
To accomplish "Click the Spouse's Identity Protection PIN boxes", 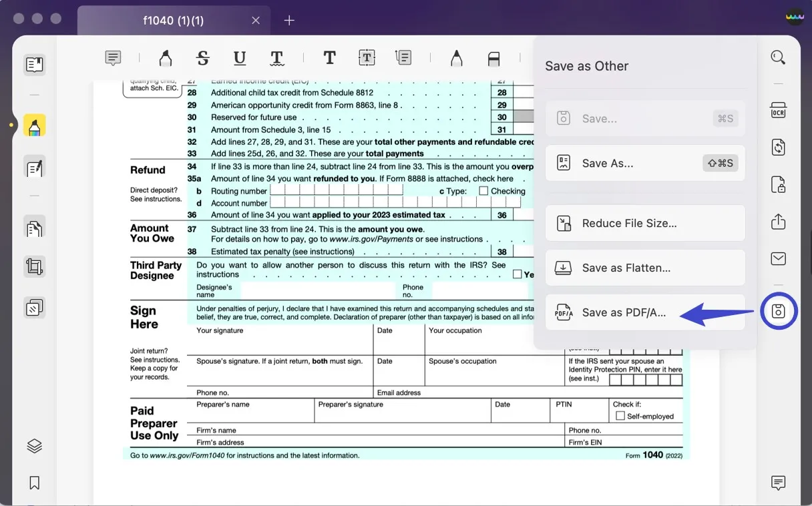I will point(646,380).
